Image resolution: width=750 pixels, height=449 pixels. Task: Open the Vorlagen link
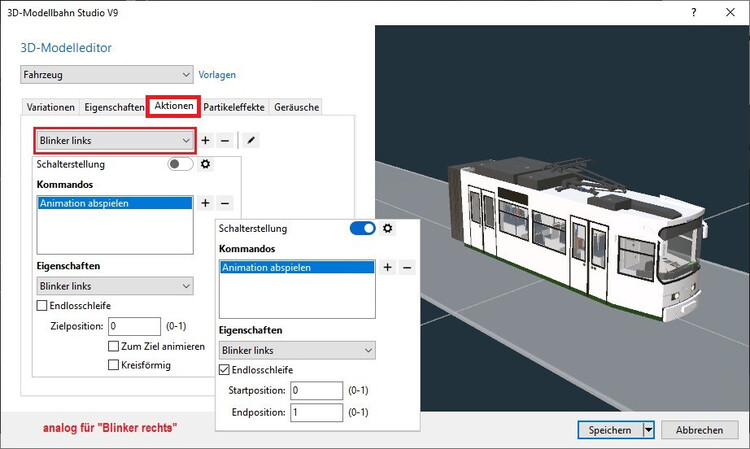click(217, 75)
